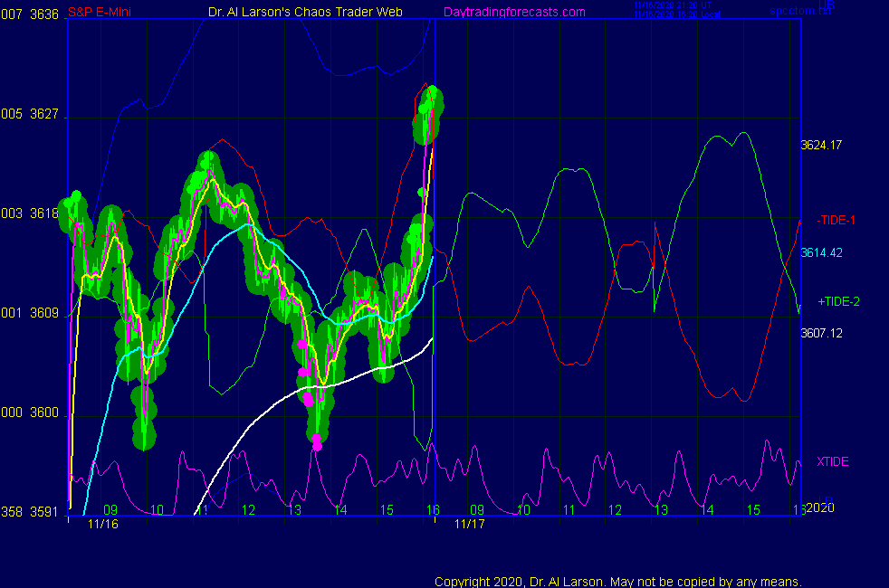889x588 pixels.
Task: Click the "001 3609" price axis label
Action: pos(30,313)
